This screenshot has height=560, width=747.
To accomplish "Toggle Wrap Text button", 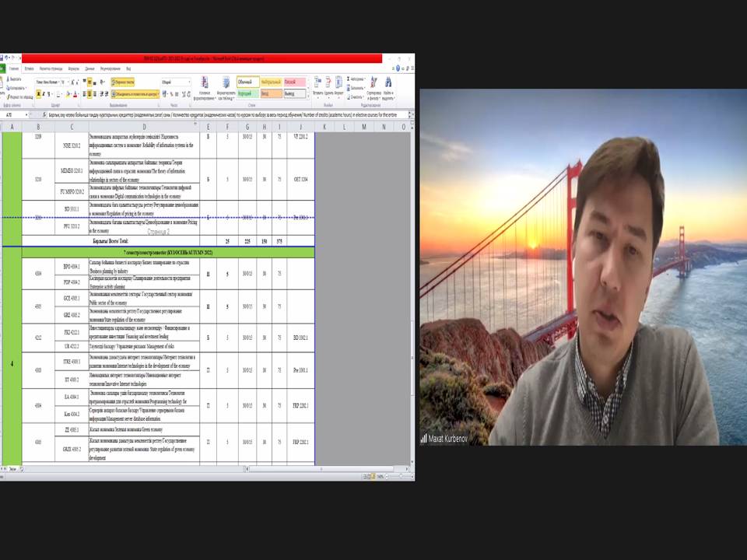I will 123,81.
